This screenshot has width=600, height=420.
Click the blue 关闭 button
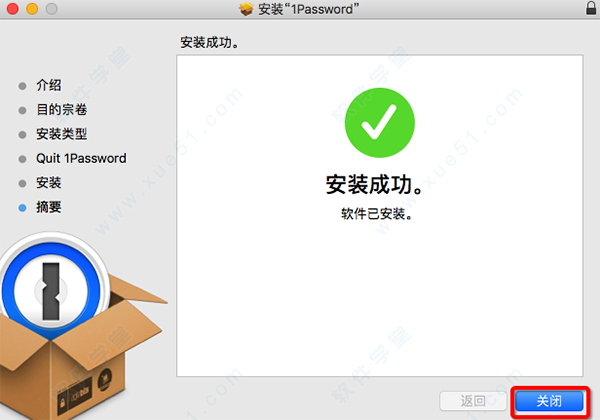coord(550,401)
